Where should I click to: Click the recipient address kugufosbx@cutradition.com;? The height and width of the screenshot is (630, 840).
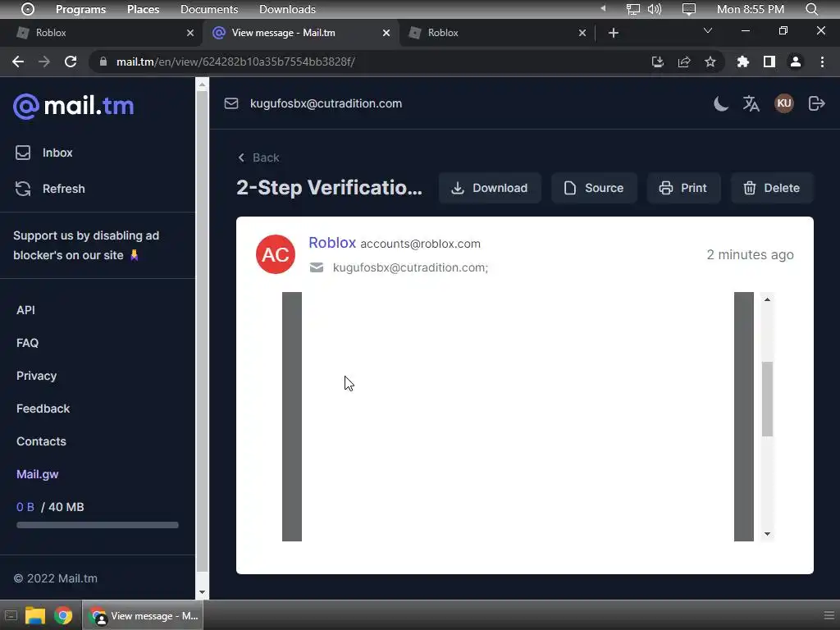click(x=410, y=267)
